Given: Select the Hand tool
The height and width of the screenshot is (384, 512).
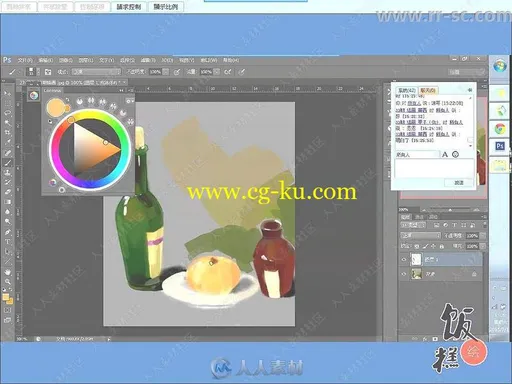Looking at the screenshot, I should pyautogui.click(x=7, y=272).
